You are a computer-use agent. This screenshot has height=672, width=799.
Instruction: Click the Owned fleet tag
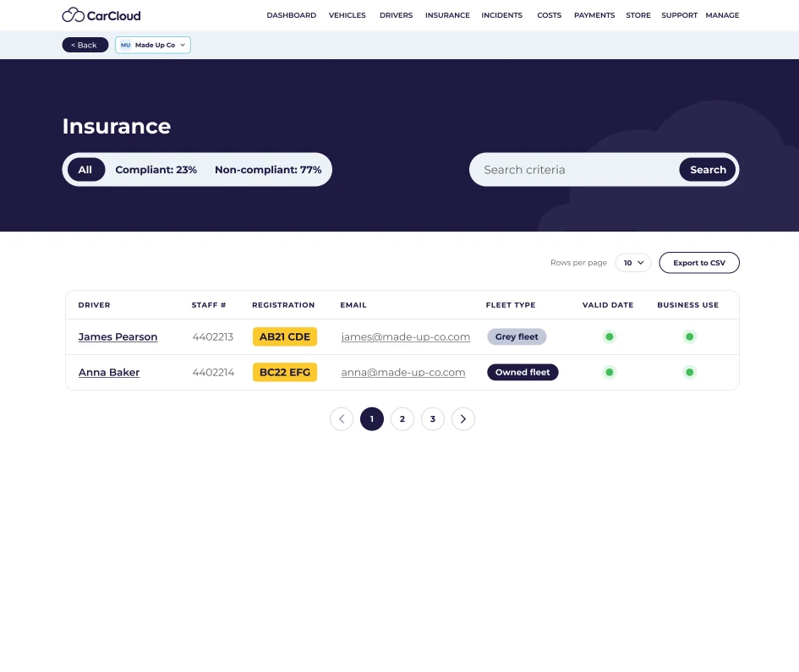(x=523, y=373)
